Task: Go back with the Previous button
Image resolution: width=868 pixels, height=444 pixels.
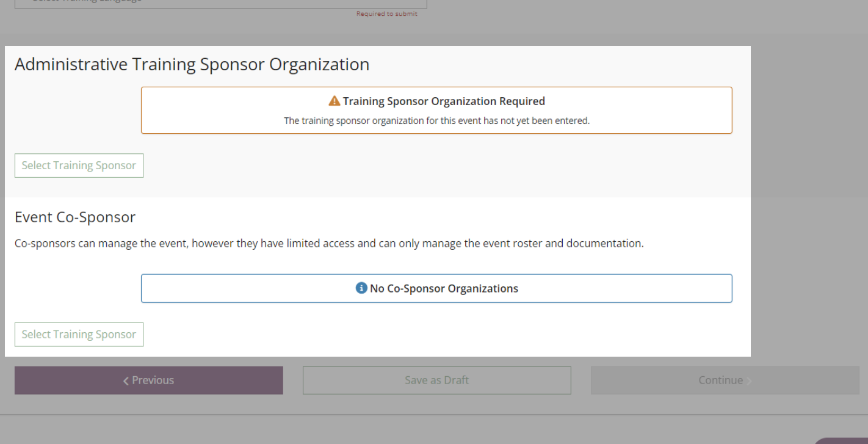Action: (148, 380)
